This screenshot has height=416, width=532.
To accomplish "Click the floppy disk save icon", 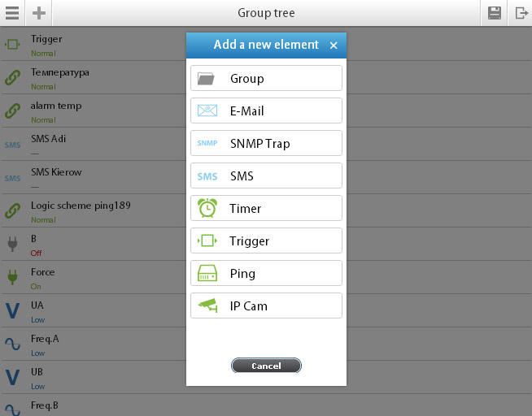I will (495, 13).
